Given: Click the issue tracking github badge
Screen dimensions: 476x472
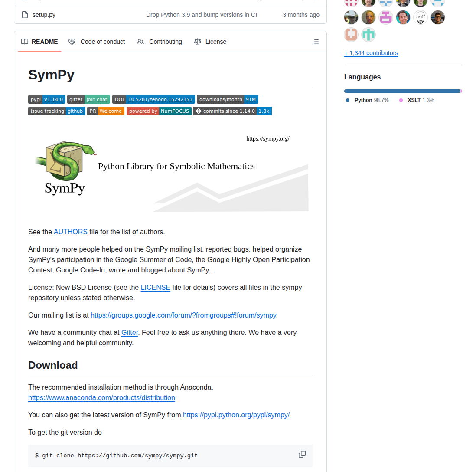Looking at the screenshot, I should point(56,111).
